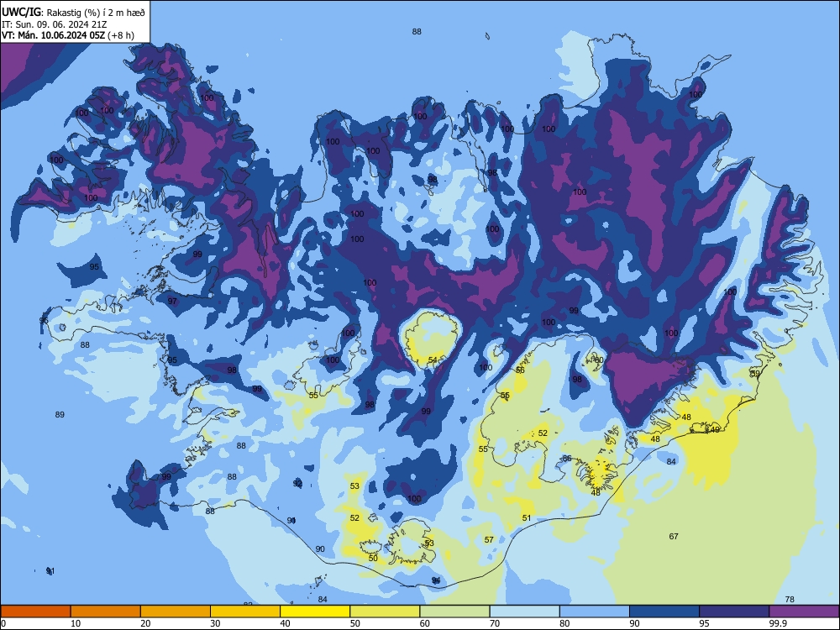
Task: Click the humidity value '67' on the map
Action: [x=674, y=536]
